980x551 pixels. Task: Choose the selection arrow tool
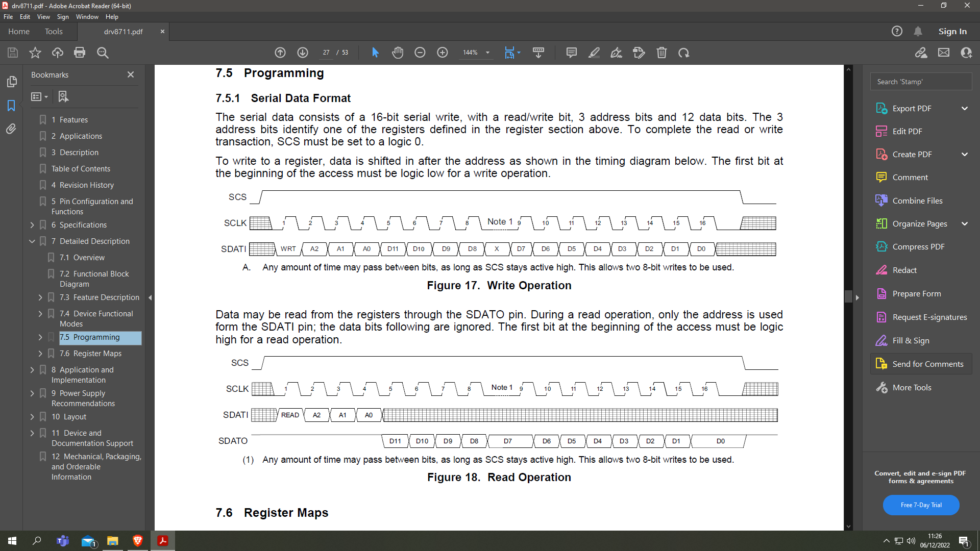point(375,53)
